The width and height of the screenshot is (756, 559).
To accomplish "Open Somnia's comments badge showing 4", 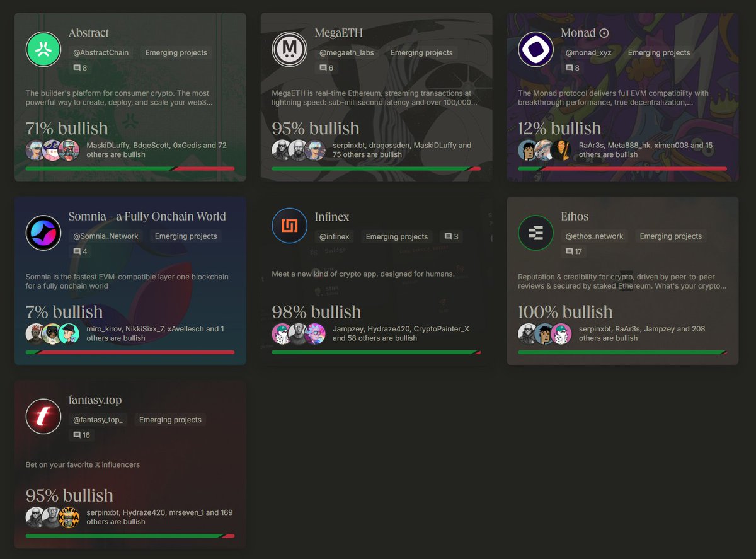I will pyautogui.click(x=80, y=251).
